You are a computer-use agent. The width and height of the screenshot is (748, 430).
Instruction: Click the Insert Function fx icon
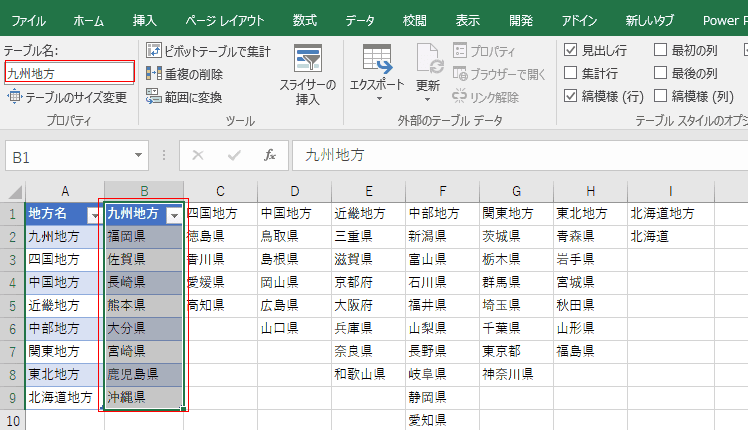pos(270,155)
